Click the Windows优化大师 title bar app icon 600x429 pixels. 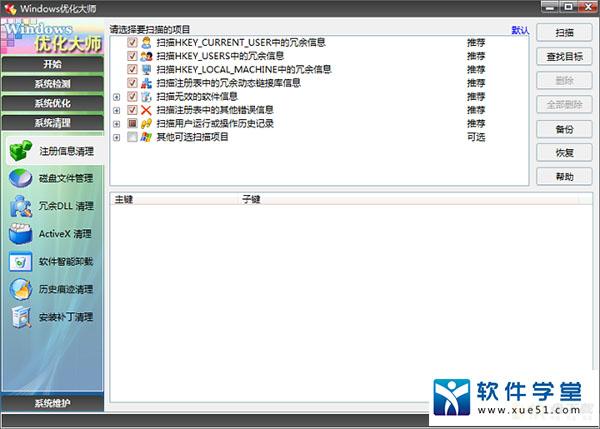[x=10, y=8]
